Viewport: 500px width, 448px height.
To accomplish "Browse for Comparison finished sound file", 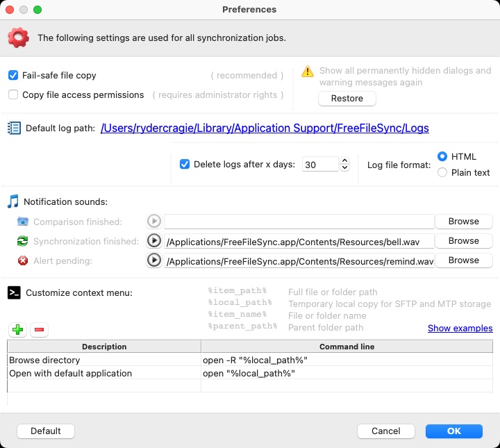I will tap(464, 222).
